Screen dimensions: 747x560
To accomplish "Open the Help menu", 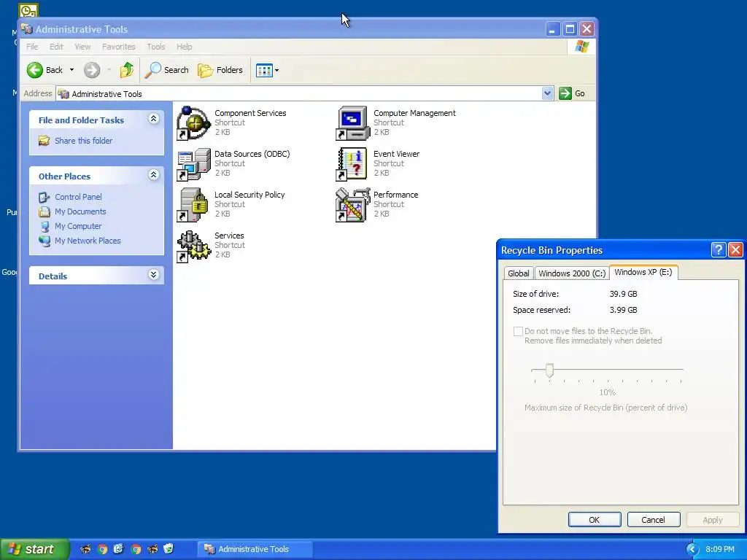I will coord(185,47).
